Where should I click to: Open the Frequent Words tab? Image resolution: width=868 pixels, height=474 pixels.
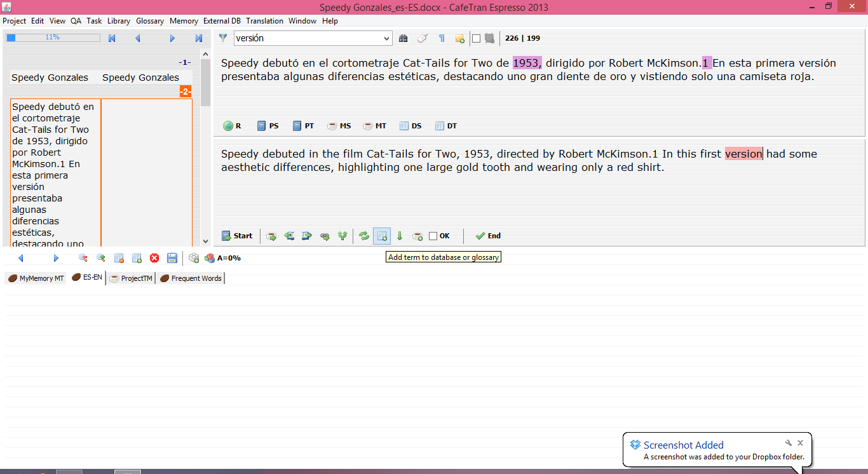point(191,278)
